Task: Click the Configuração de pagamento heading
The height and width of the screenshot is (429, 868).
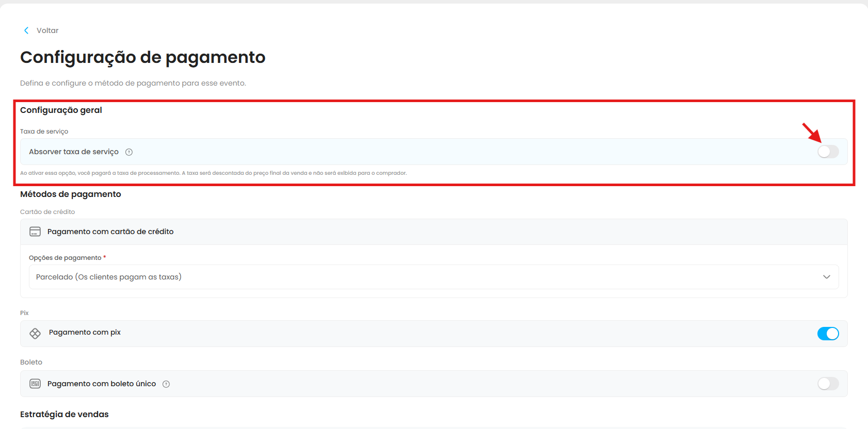Action: [x=142, y=57]
